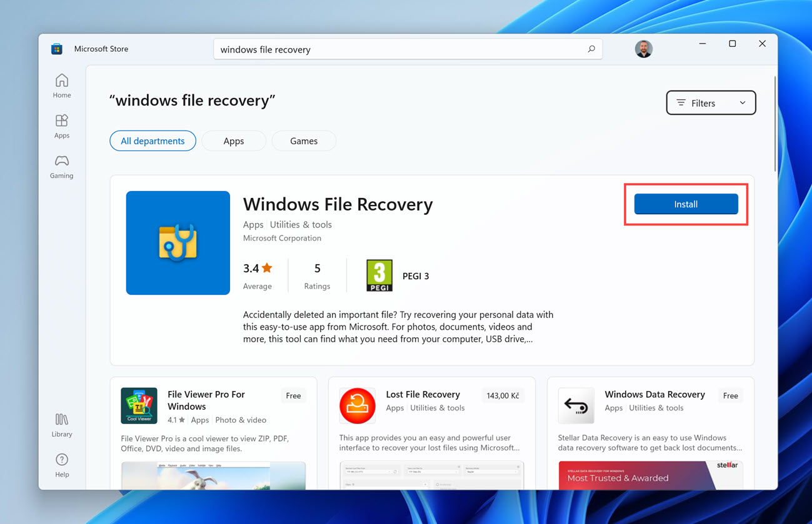The width and height of the screenshot is (812, 524).
Task: Click the PEGI 3 rating badge
Action: click(x=379, y=275)
